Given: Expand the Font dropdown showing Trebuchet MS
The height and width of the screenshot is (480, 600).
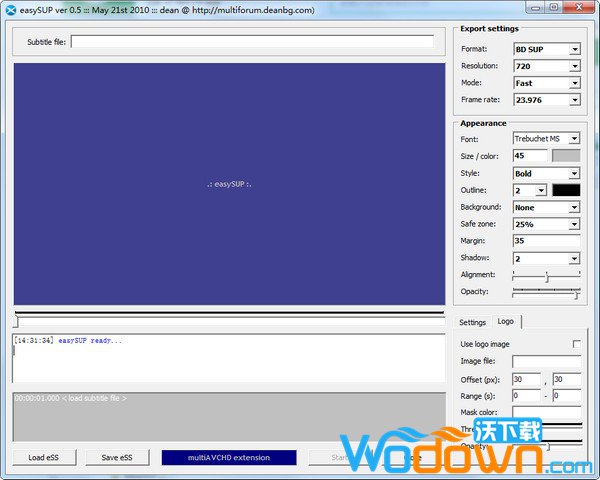Looking at the screenshot, I should point(546,139).
